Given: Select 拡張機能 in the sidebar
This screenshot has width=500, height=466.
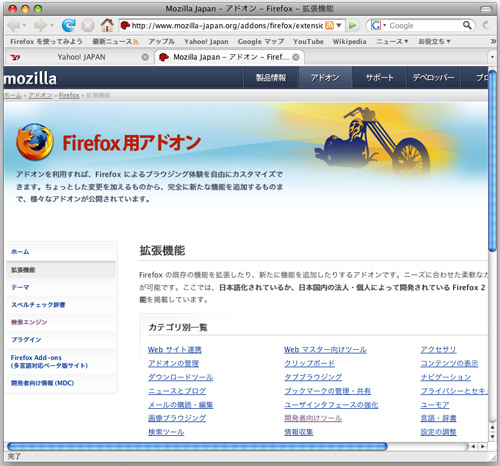Looking at the screenshot, I should pyautogui.click(x=23, y=270).
